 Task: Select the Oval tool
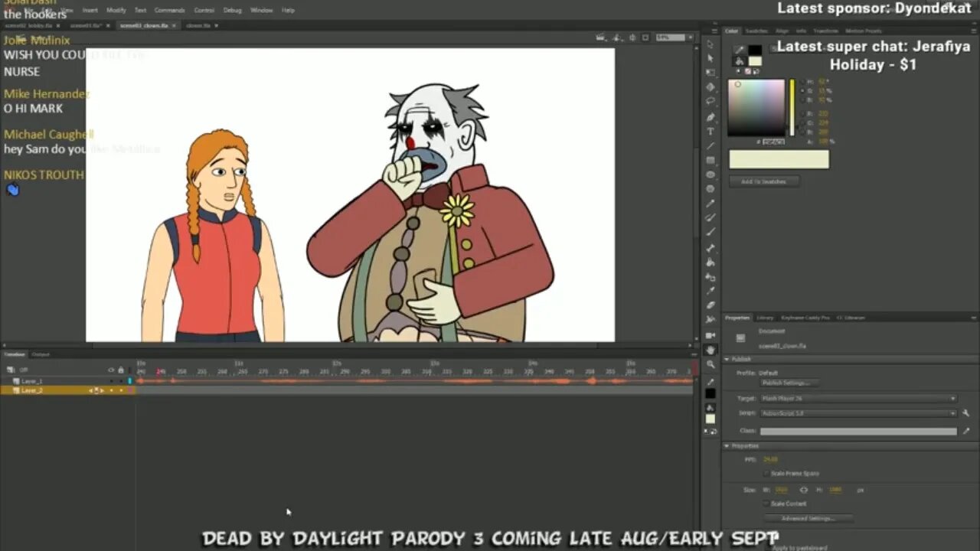tap(710, 175)
